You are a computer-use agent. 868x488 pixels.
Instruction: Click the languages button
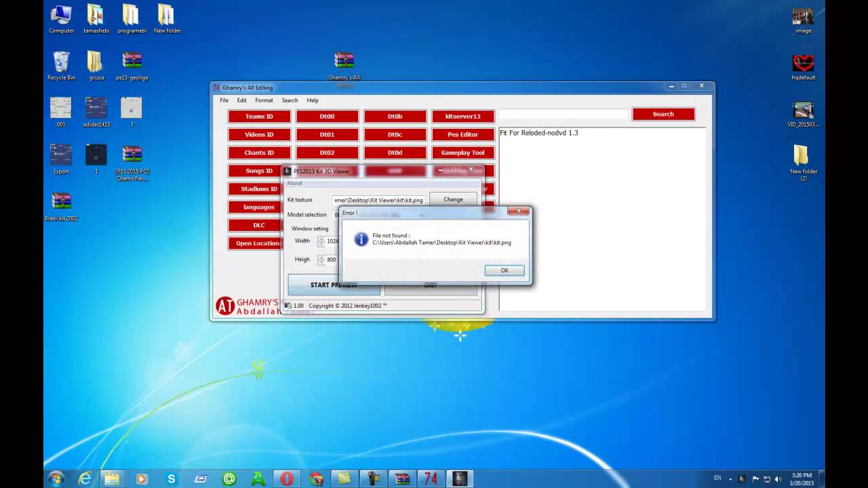[x=256, y=207]
